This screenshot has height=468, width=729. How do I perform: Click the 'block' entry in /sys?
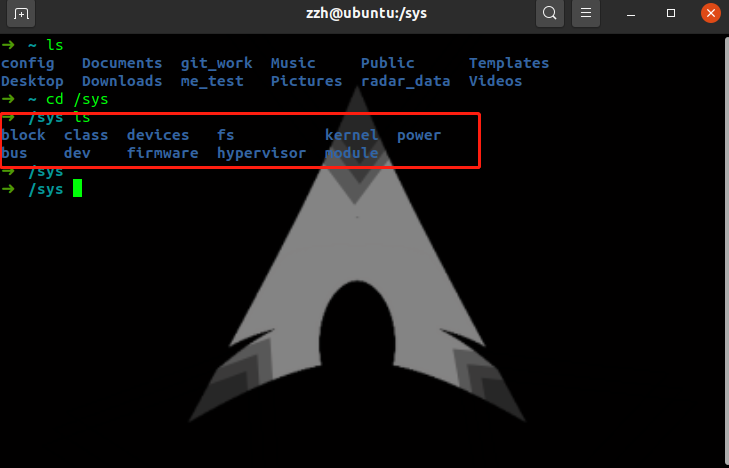[23, 135]
